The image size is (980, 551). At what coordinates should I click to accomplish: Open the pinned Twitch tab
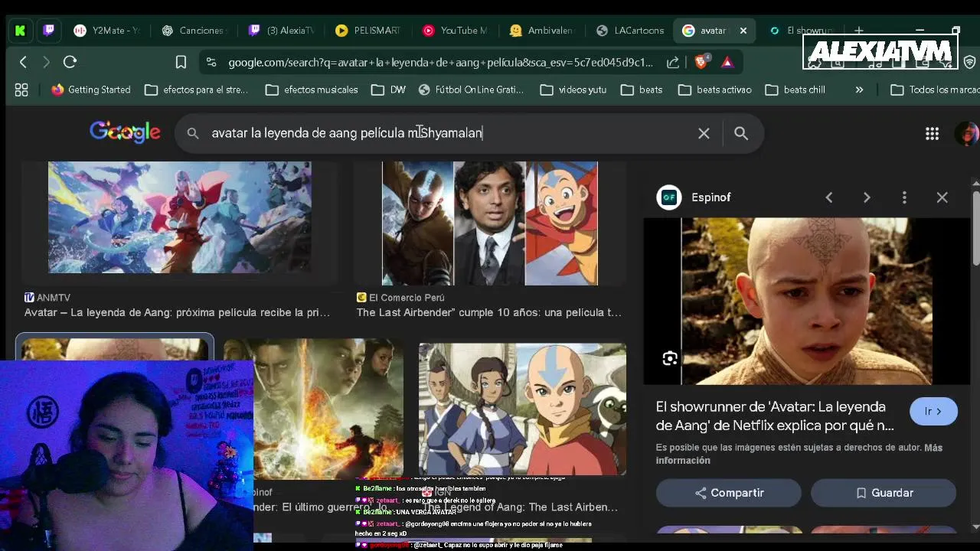coord(49,31)
